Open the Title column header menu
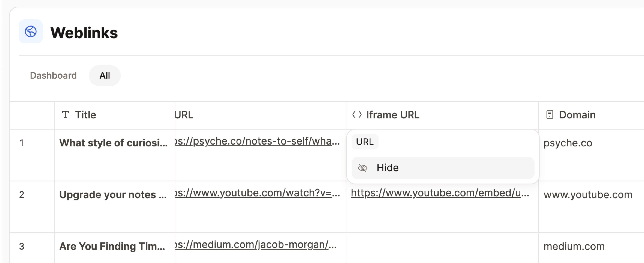Image resolution: width=644 pixels, height=263 pixels. pos(85,115)
